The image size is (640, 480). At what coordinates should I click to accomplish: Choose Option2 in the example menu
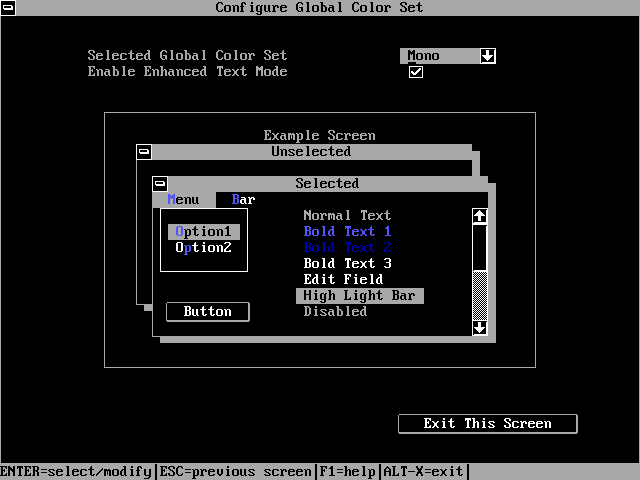tap(204, 248)
